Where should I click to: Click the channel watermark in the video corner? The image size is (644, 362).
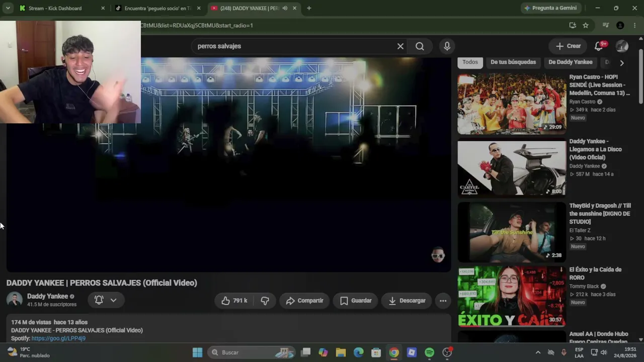pyautogui.click(x=438, y=255)
